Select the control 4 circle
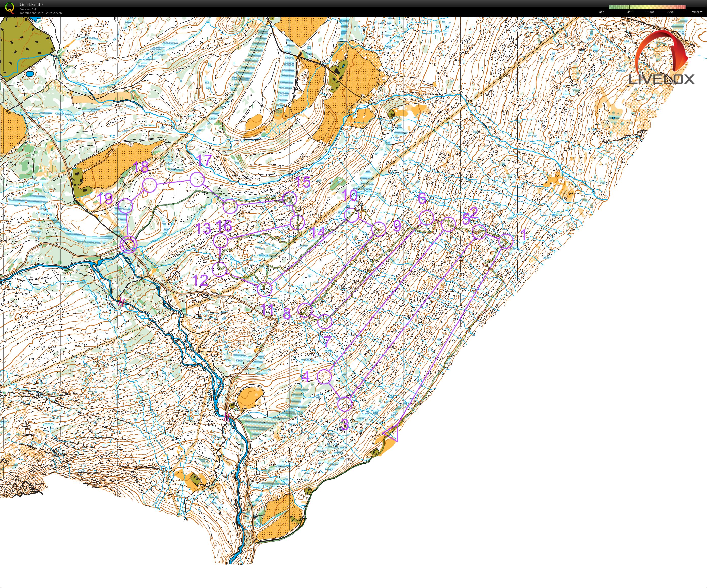This screenshot has height=588, width=707. 324,376
